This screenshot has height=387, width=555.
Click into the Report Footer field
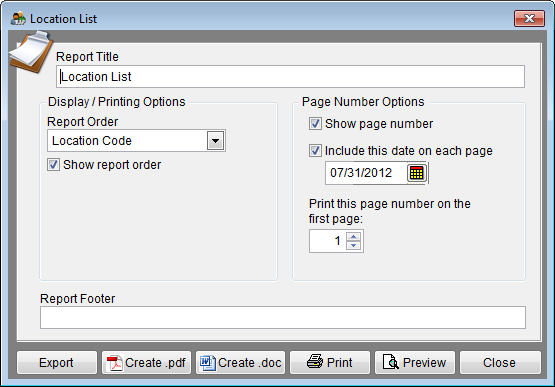(x=283, y=318)
